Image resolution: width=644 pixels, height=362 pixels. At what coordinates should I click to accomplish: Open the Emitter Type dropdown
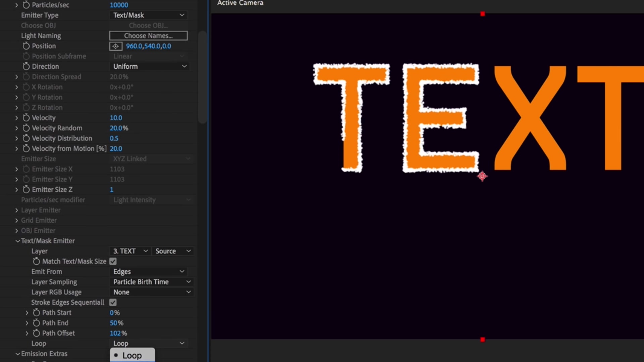pos(148,15)
